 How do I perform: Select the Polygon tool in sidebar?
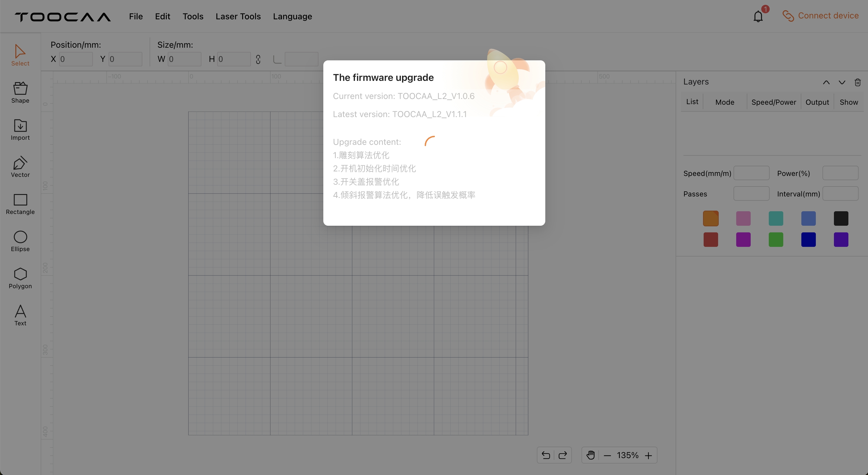click(x=21, y=279)
